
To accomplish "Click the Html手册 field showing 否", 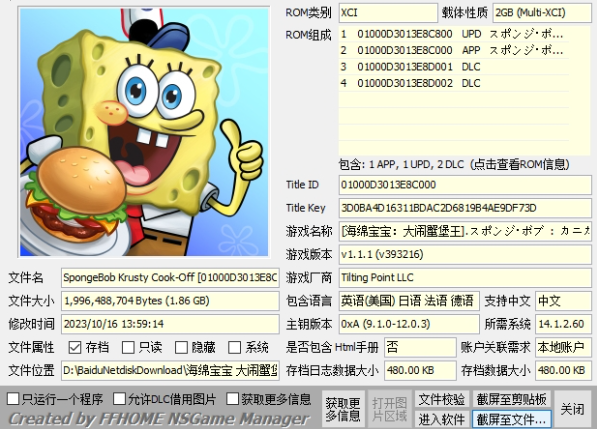I will coord(420,347).
